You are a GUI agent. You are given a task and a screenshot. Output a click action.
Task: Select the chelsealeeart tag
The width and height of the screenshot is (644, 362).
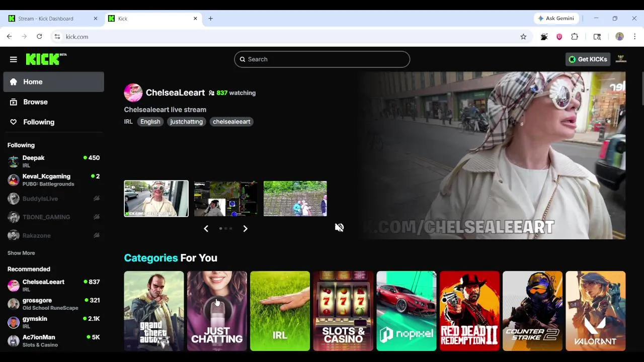click(x=231, y=122)
